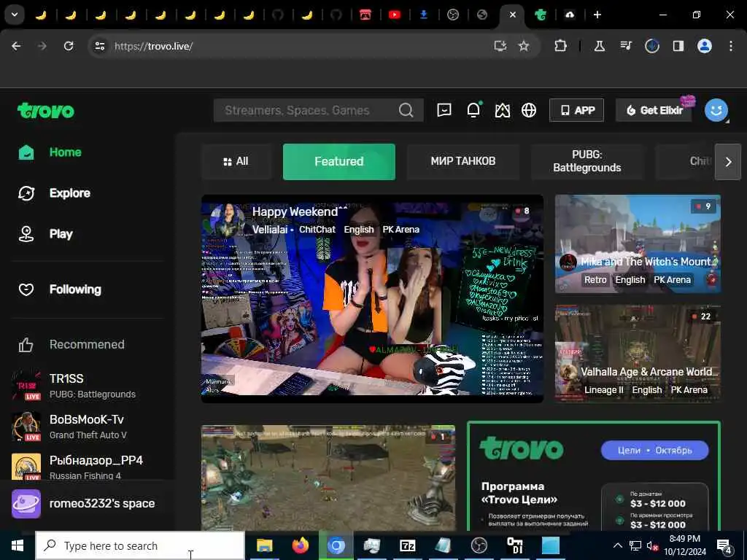The height and width of the screenshot is (560, 747).
Task: Open Valhalla Age & Arcane World stream
Action: [638, 354]
